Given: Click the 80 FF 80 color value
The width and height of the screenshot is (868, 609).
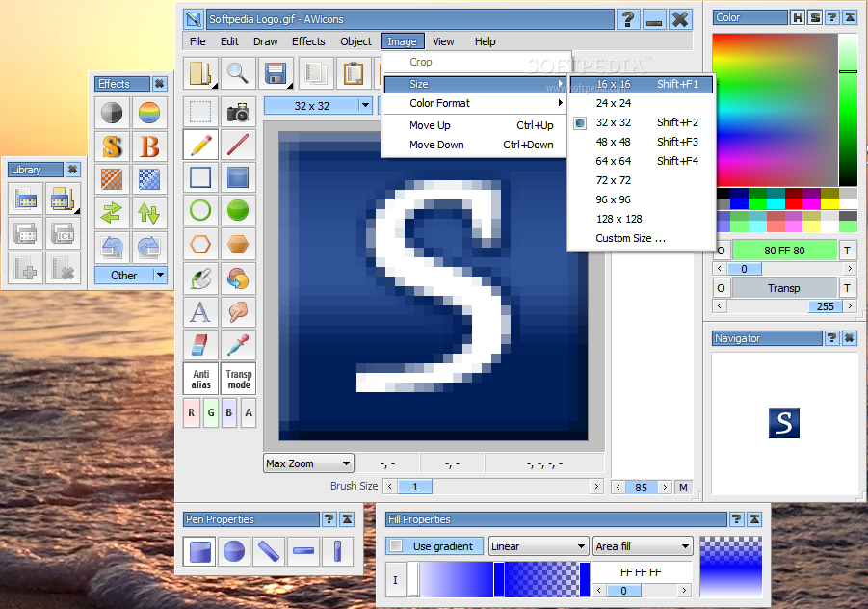Looking at the screenshot, I should [x=784, y=251].
